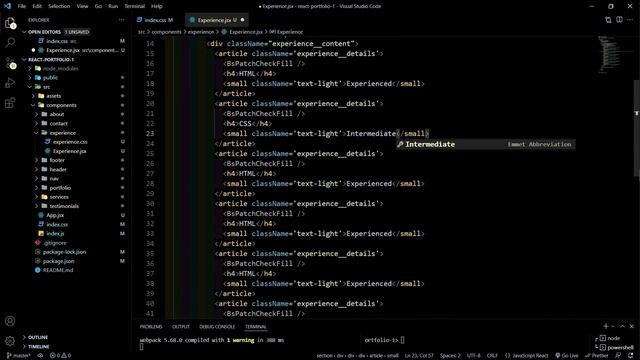Viewport: 640px width, 360px height.
Task: Create a new terminal with plus icon
Action: 606,326
